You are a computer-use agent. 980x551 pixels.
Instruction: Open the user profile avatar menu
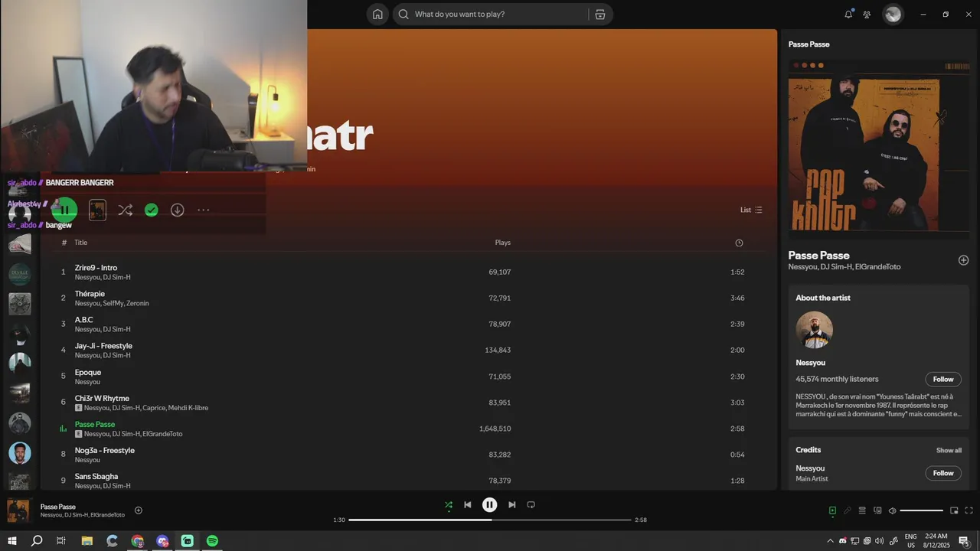point(893,14)
